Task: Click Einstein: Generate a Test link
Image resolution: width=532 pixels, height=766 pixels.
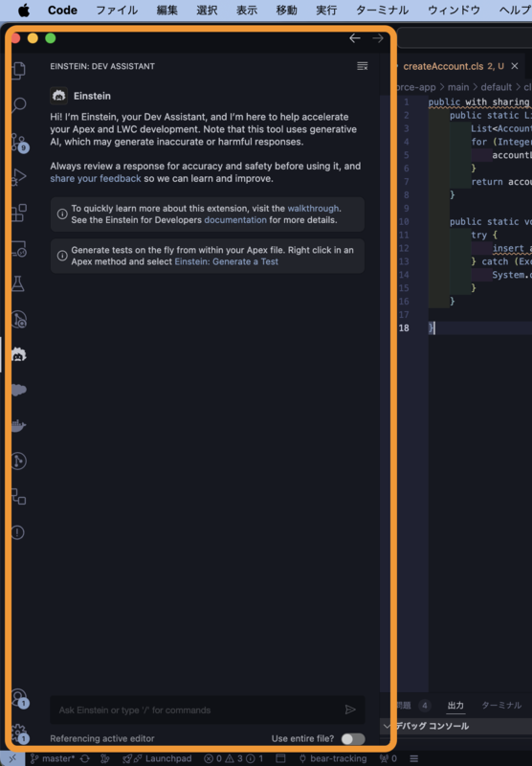Action: point(227,261)
